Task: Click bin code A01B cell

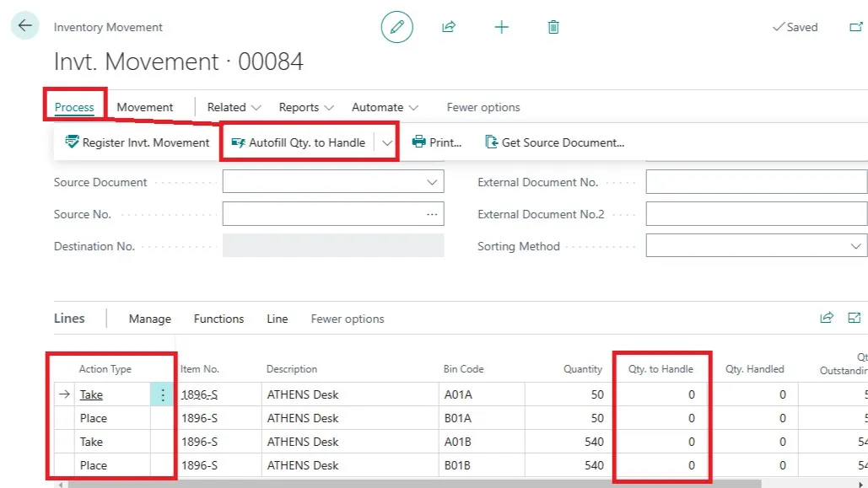Action: [482, 442]
